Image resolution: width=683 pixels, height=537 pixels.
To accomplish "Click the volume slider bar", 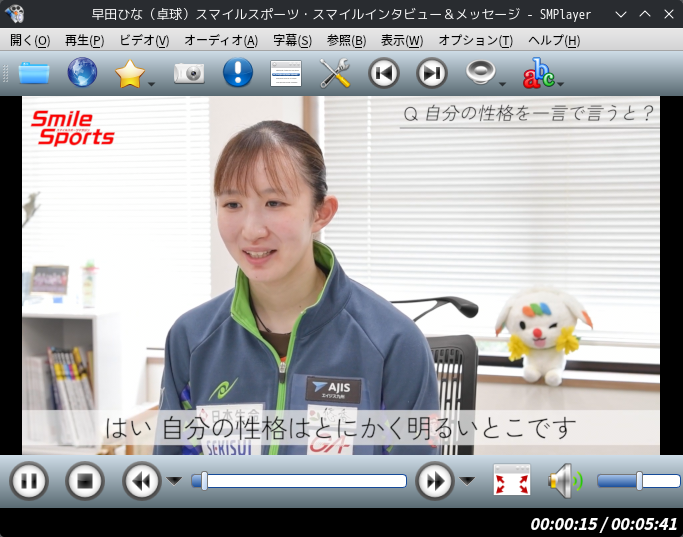I will point(639,481).
